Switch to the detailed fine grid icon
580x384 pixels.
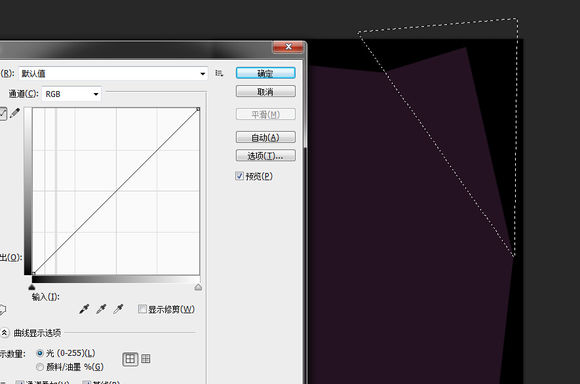pyautogui.click(x=146, y=358)
